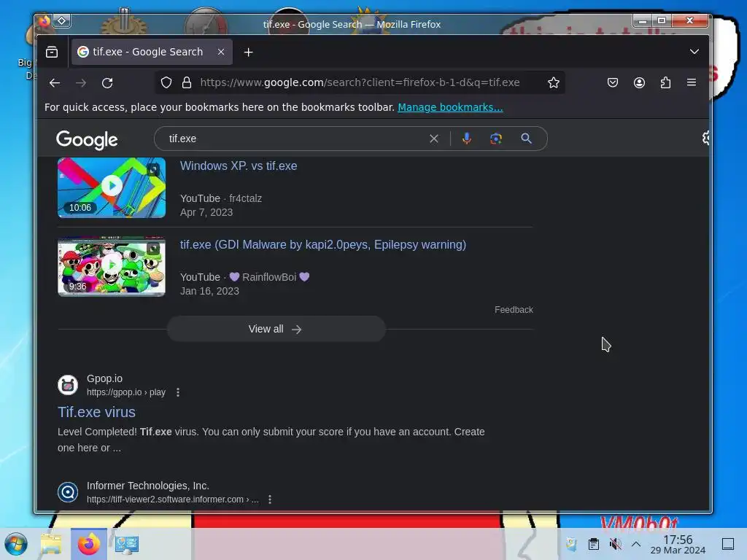Toggle the keep-on-all-desktops titlebar button
This screenshot has width=747, height=560.
(62, 21)
